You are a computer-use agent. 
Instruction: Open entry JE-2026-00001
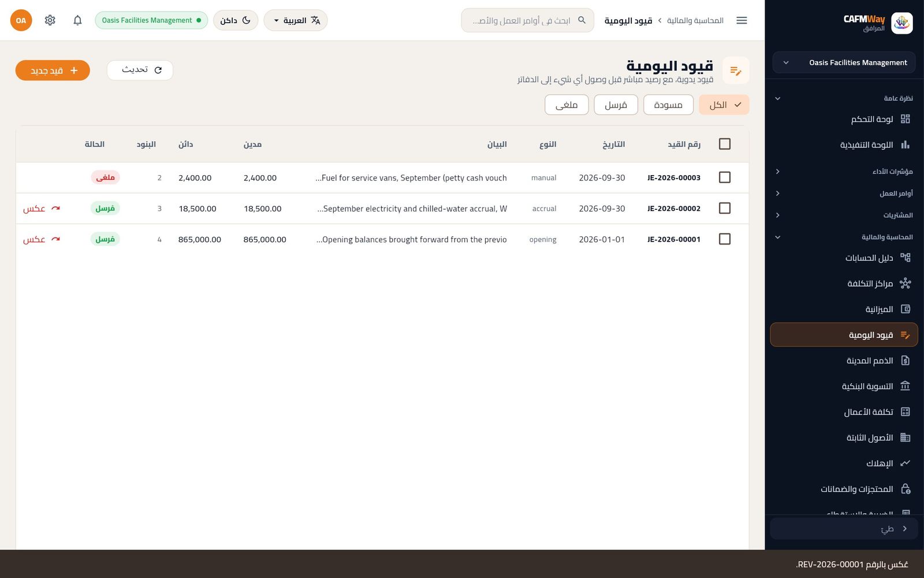(673, 239)
